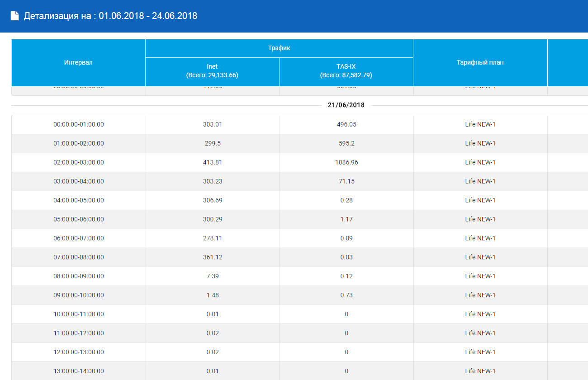Click Inet value 300.29

pos(213,219)
